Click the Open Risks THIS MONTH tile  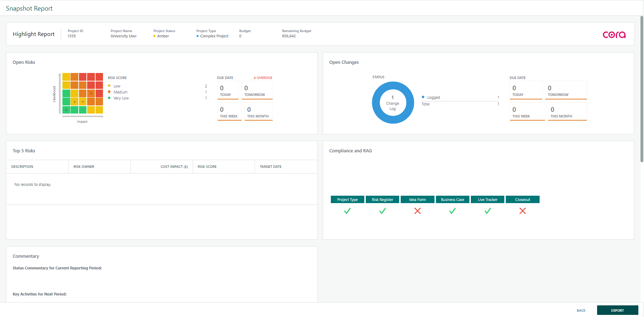coord(259,112)
